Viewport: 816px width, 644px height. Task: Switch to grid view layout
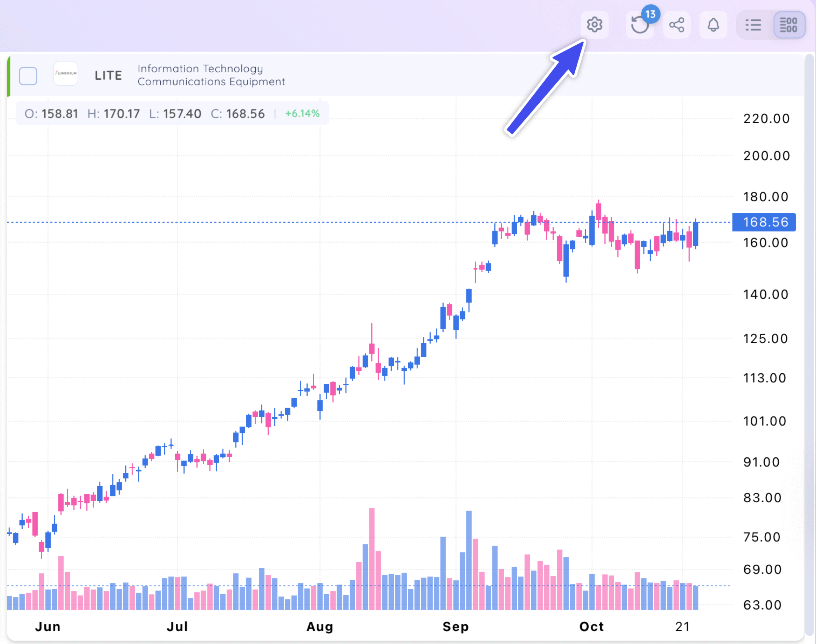789,25
